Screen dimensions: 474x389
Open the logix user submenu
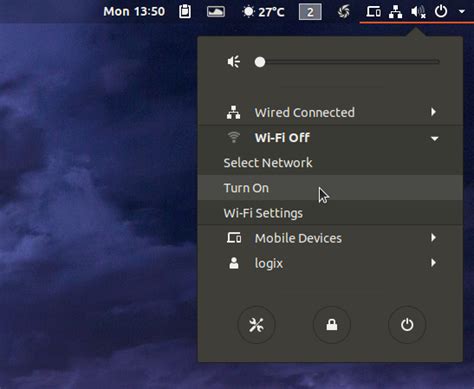[330, 263]
